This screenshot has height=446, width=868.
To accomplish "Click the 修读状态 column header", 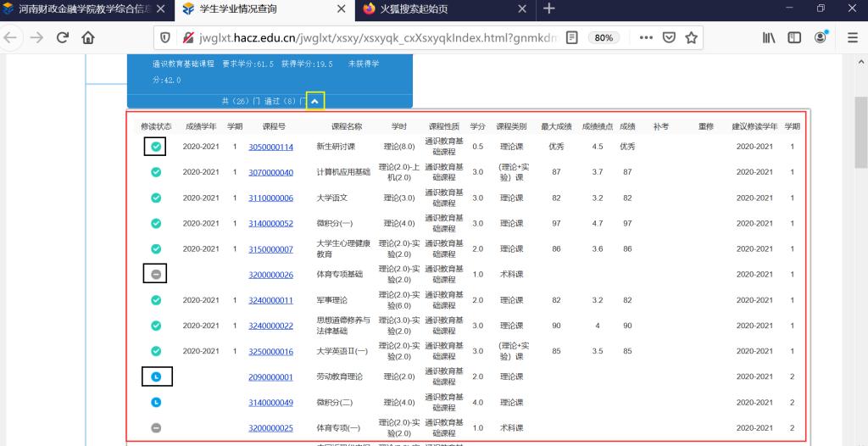I will pos(156,126).
